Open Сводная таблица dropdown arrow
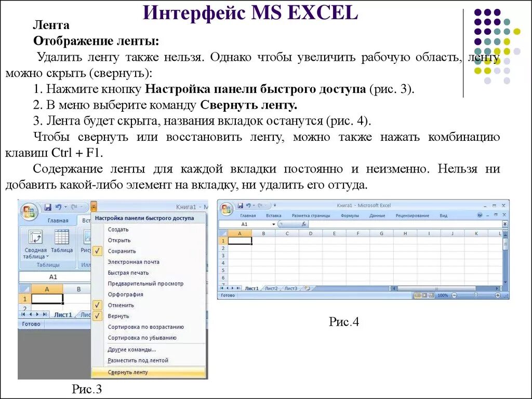Screen dimensions: 532x399 click(47, 257)
